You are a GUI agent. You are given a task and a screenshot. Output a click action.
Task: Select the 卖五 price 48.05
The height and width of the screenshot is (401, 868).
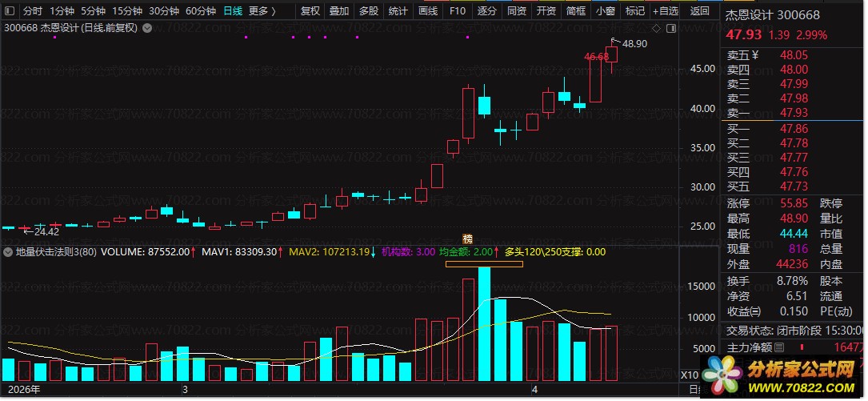[x=794, y=55]
